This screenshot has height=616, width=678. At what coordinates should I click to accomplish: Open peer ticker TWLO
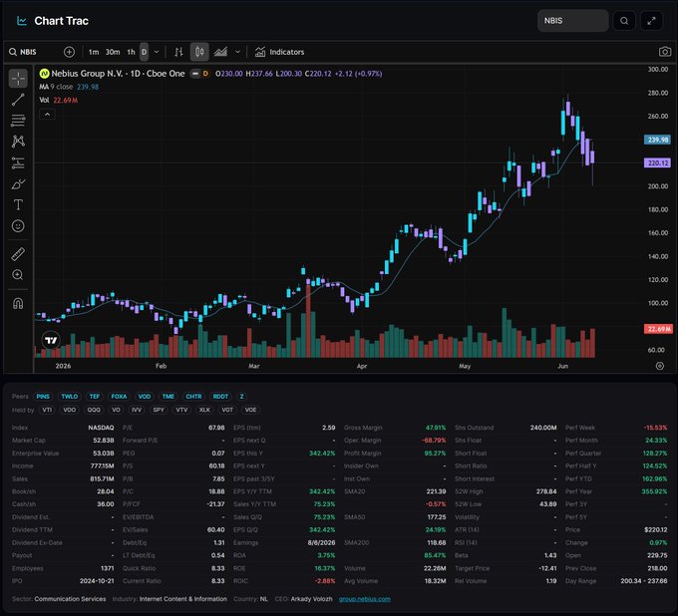pyautogui.click(x=69, y=397)
